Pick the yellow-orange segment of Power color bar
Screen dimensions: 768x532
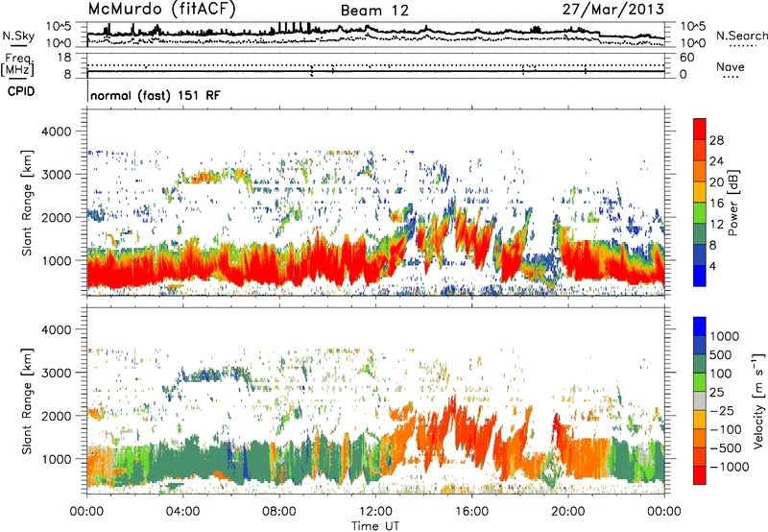coord(700,192)
